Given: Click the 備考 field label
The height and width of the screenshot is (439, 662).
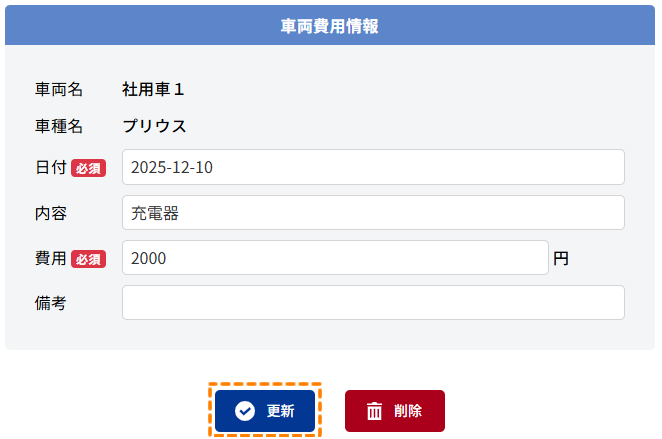Looking at the screenshot, I should click(51, 302).
